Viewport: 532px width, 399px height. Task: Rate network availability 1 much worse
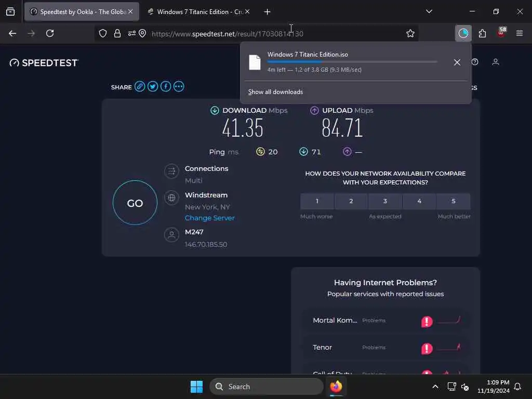pos(317,201)
